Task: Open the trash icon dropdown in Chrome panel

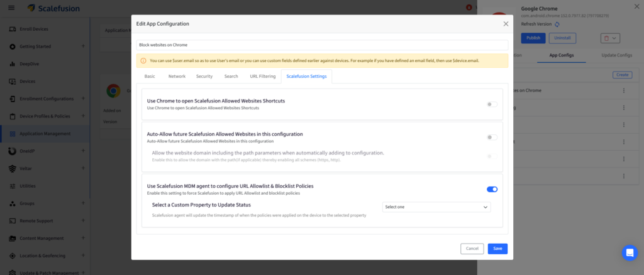Action: 610,38
